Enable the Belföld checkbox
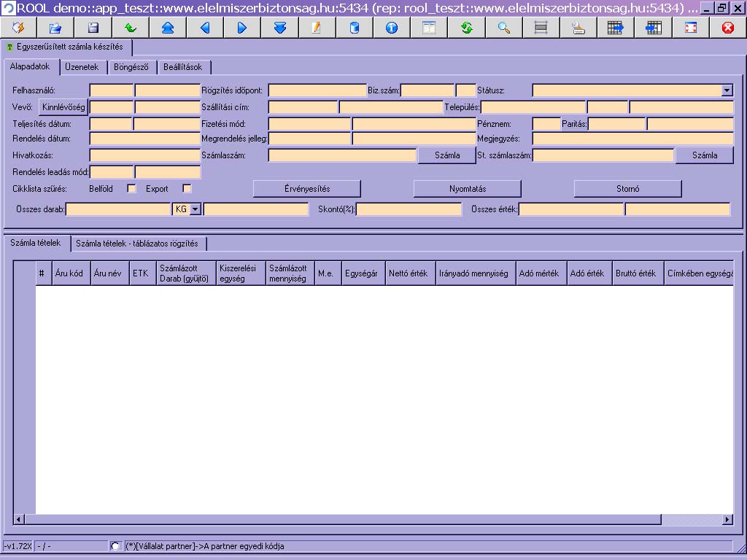Viewport: 747px width, 560px height. tap(131, 189)
